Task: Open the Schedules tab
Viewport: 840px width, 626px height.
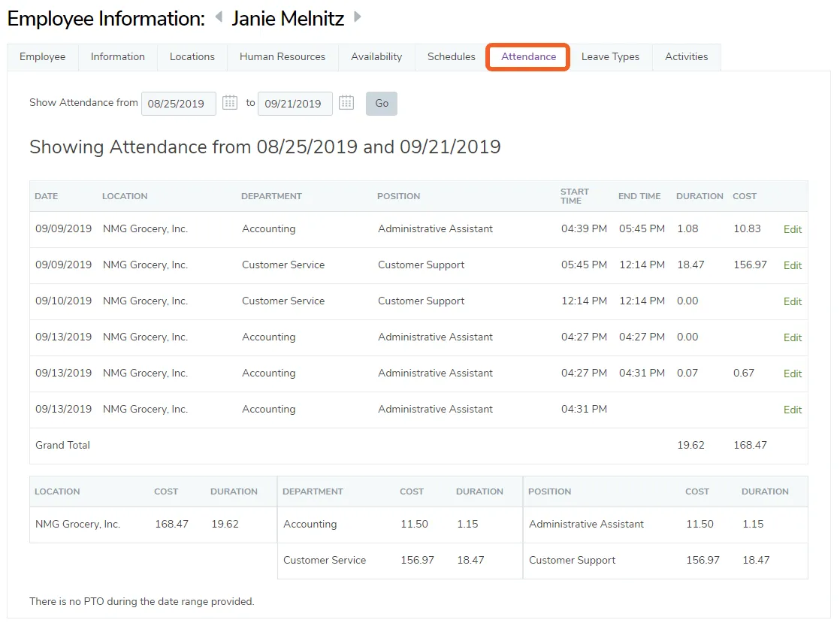Action: 451,57
